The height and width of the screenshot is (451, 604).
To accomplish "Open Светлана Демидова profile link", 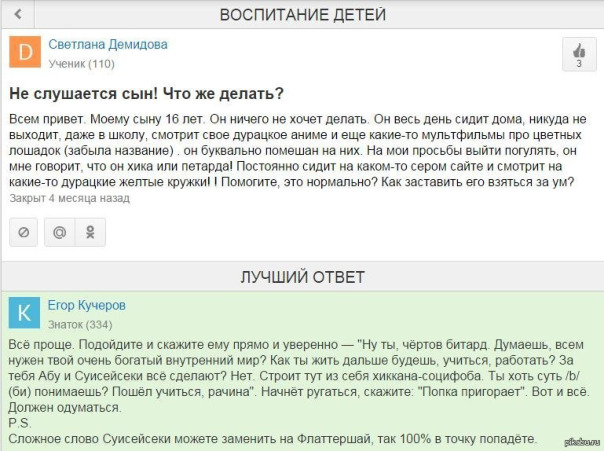I will pyautogui.click(x=108, y=44).
